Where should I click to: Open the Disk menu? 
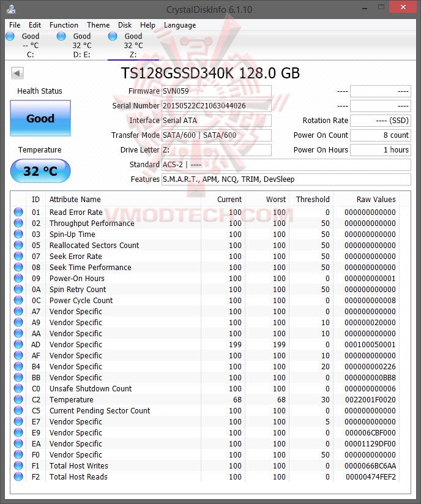[125, 25]
